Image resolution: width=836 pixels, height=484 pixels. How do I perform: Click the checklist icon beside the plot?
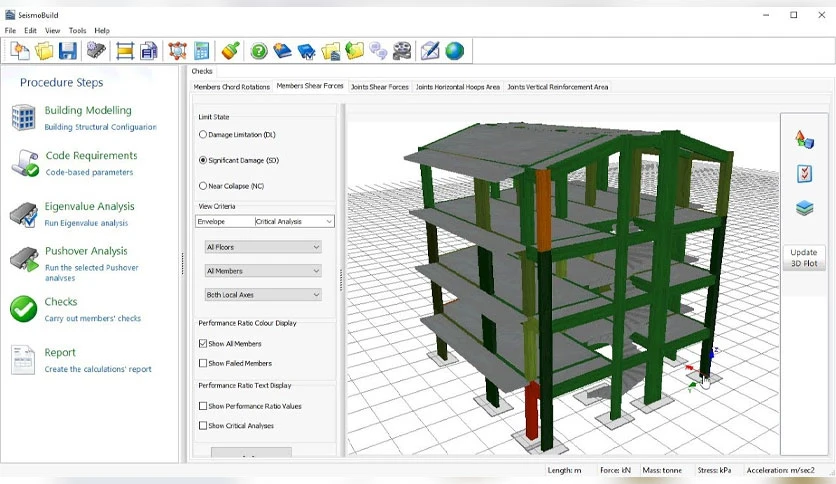(x=804, y=174)
